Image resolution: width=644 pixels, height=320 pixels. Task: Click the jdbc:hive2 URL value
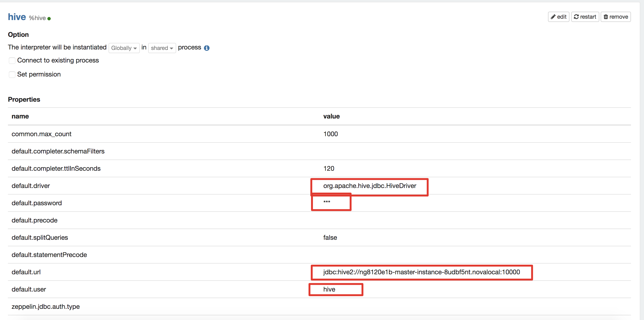[x=421, y=272]
